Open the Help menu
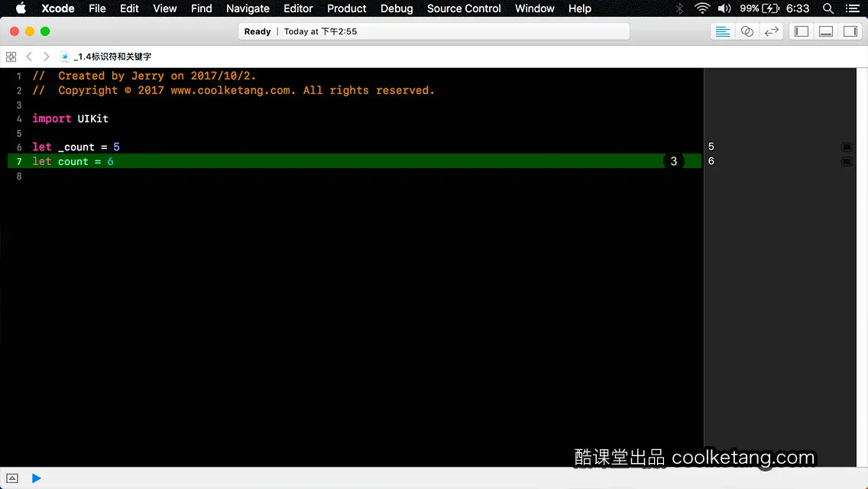 (580, 8)
